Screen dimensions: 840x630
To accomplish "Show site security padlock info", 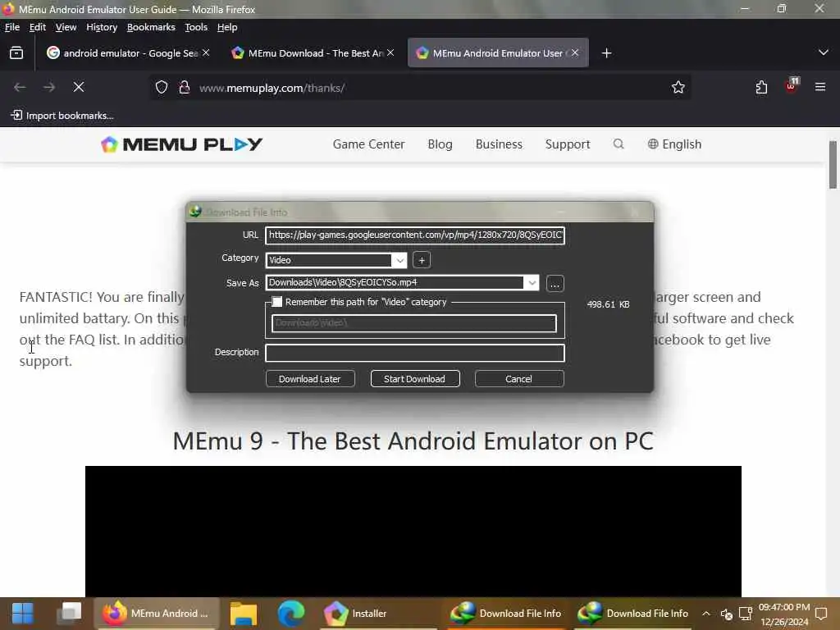I will tap(185, 87).
